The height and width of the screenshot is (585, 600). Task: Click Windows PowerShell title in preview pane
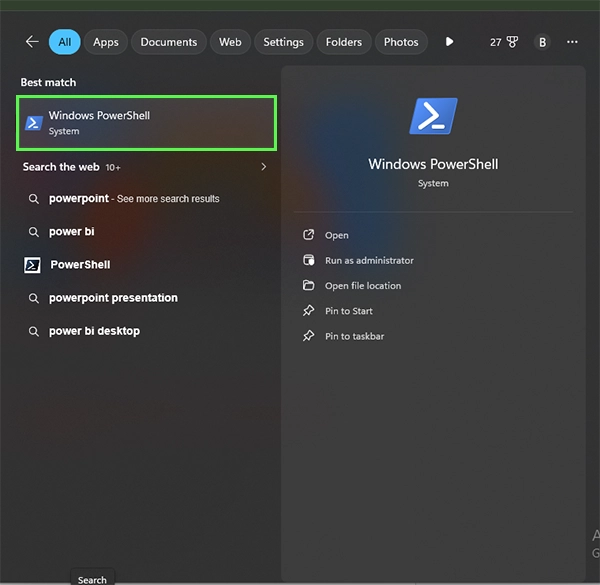433,164
